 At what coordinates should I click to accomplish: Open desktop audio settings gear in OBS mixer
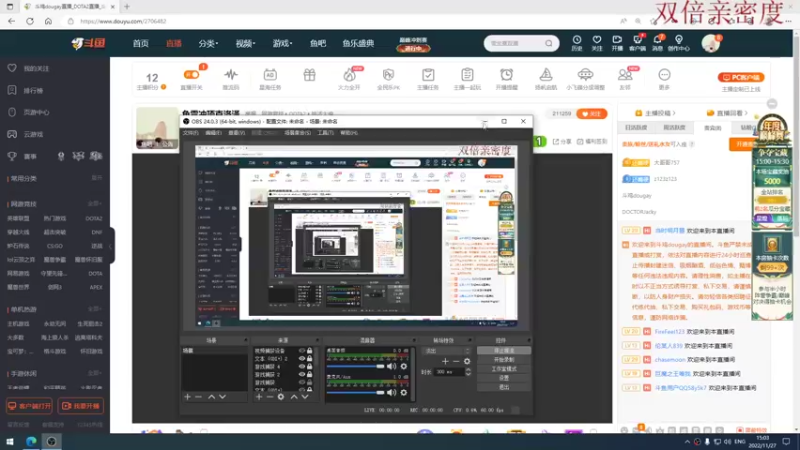pyautogui.click(x=404, y=366)
